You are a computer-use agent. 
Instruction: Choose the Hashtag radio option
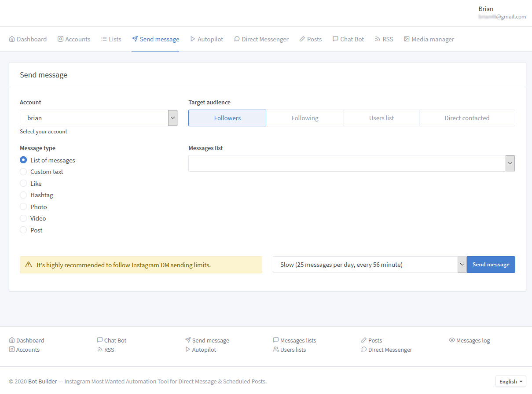(24, 195)
